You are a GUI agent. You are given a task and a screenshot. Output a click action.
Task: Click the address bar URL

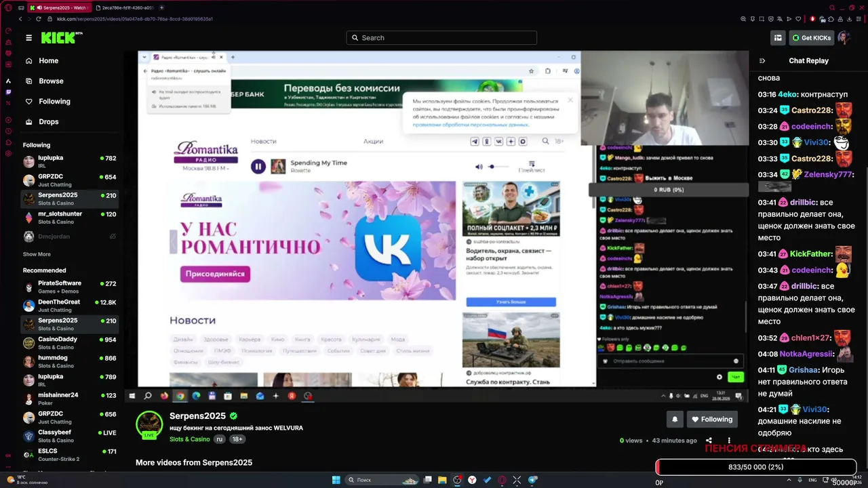coord(135,19)
